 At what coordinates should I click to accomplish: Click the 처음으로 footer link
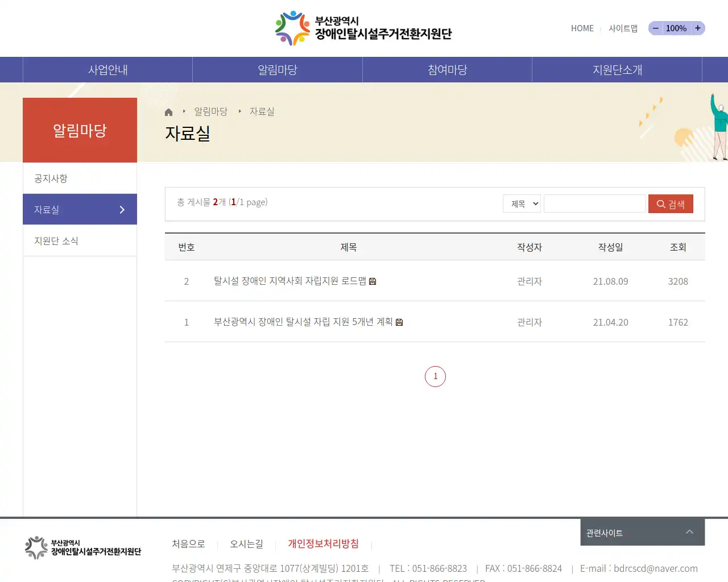[188, 544]
